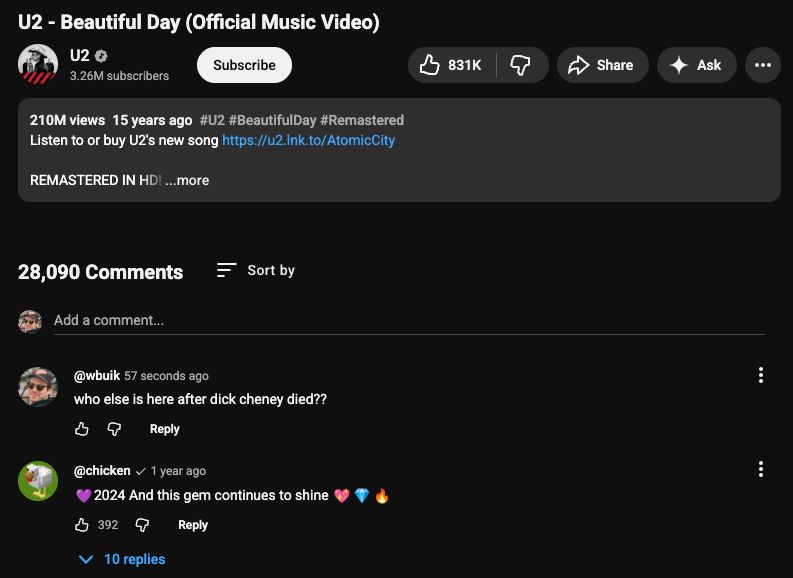Click the Ask button with sparkle icon
This screenshot has width=793, height=578.
(x=696, y=65)
